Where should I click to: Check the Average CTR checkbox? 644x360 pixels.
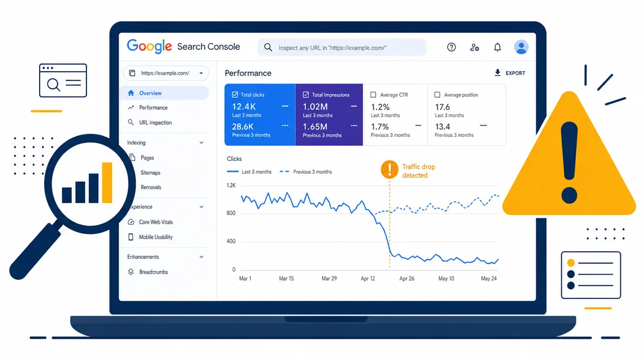coord(373,95)
